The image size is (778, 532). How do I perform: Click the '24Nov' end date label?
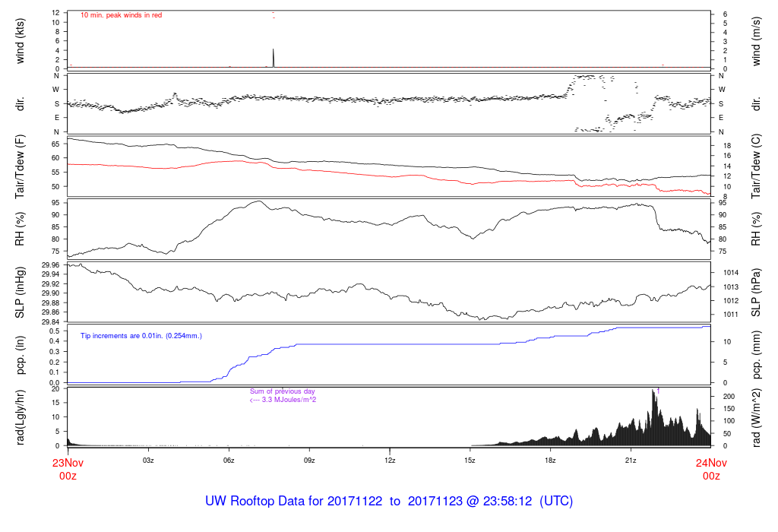pos(711,463)
